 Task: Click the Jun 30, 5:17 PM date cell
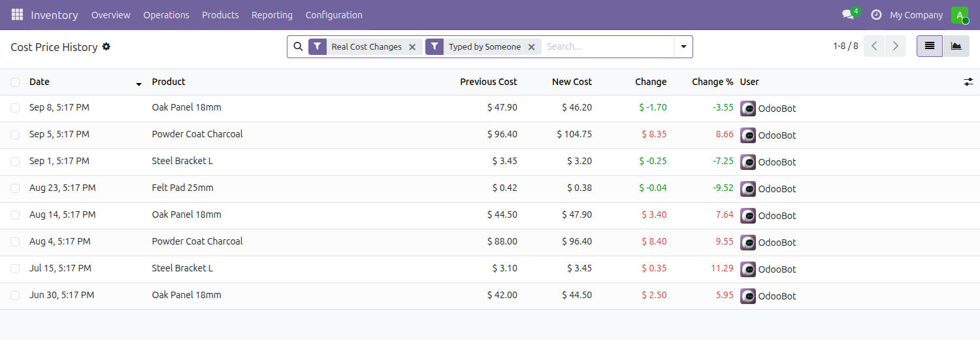pos(62,295)
